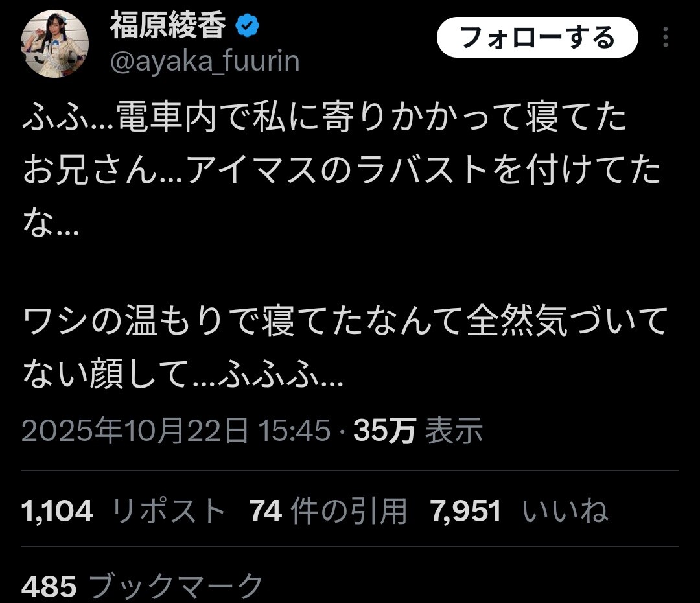Click the first paragraph of the tweet

(x=342, y=170)
